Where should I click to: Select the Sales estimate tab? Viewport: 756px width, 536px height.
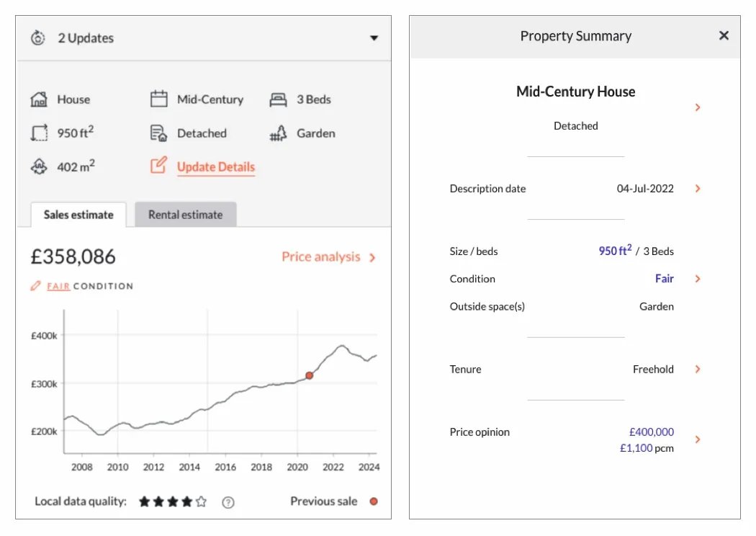point(78,215)
